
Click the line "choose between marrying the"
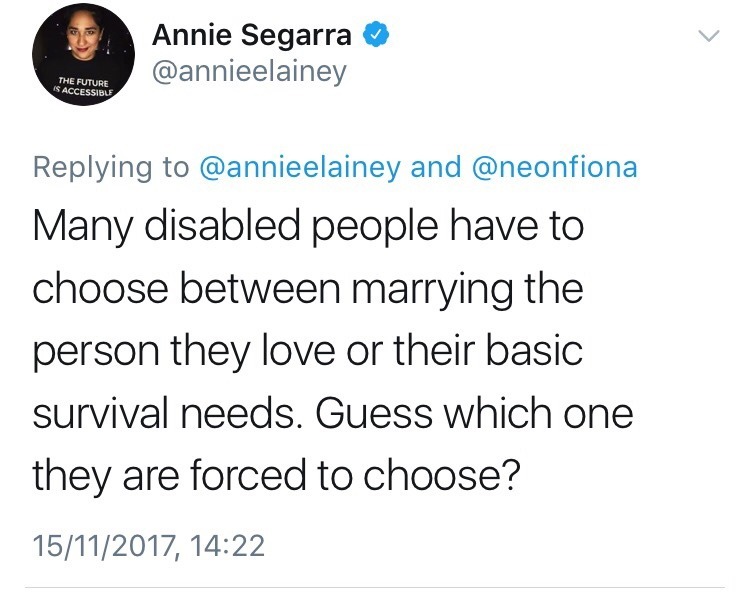click(307, 291)
